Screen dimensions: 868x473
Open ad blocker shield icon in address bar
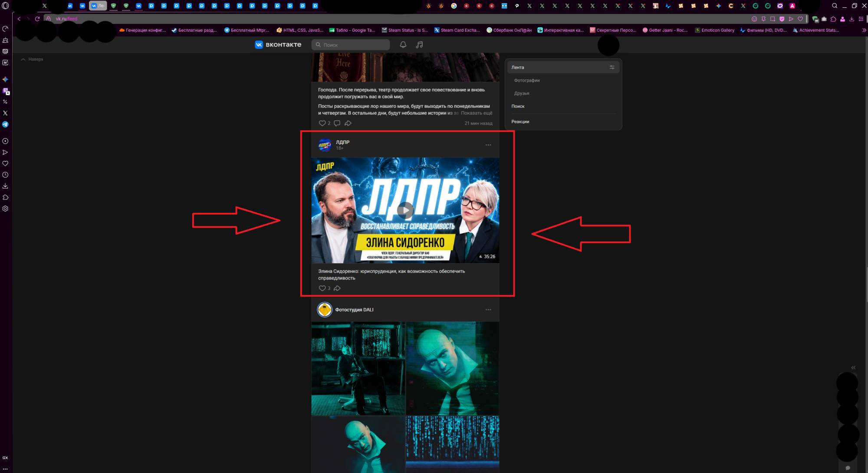782,19
